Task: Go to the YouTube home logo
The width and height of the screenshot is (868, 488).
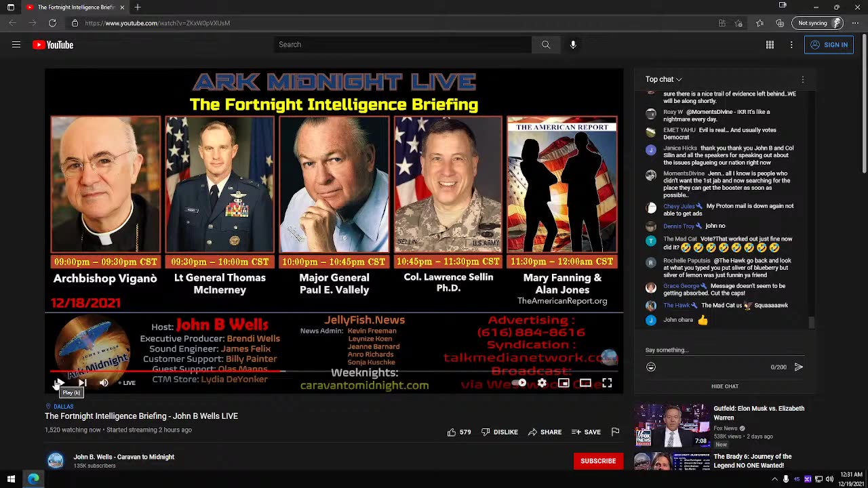Action: click(53, 45)
